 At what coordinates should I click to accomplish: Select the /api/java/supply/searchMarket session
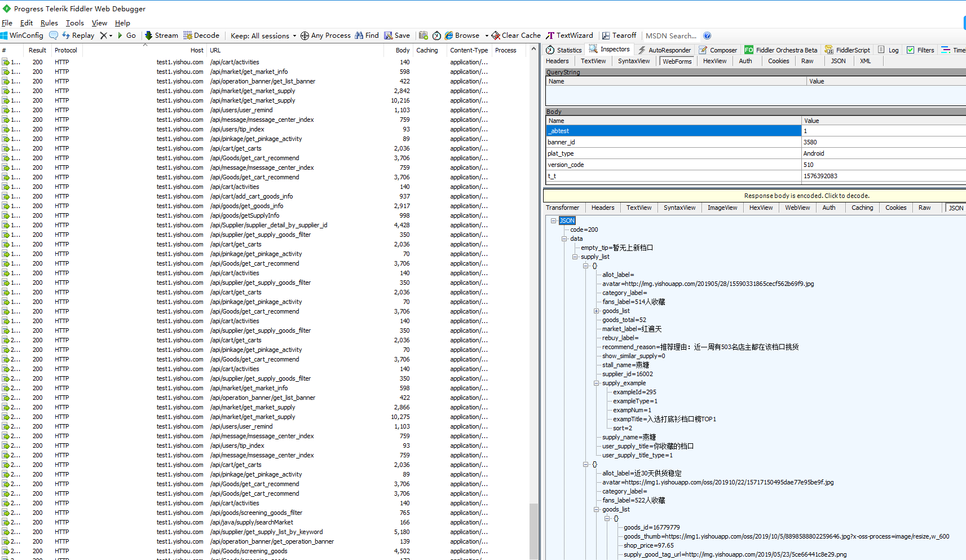point(265,522)
